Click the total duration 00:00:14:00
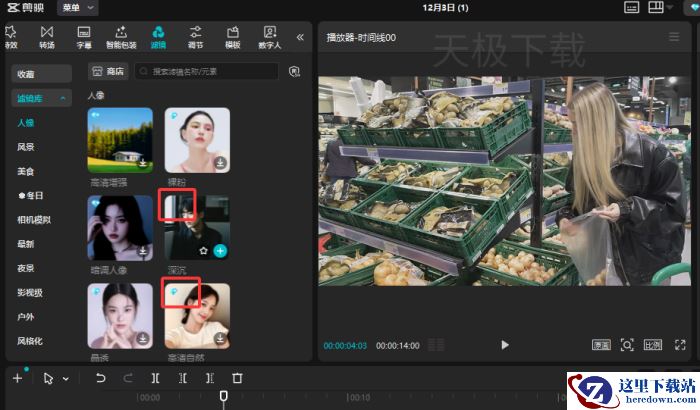 coord(398,346)
